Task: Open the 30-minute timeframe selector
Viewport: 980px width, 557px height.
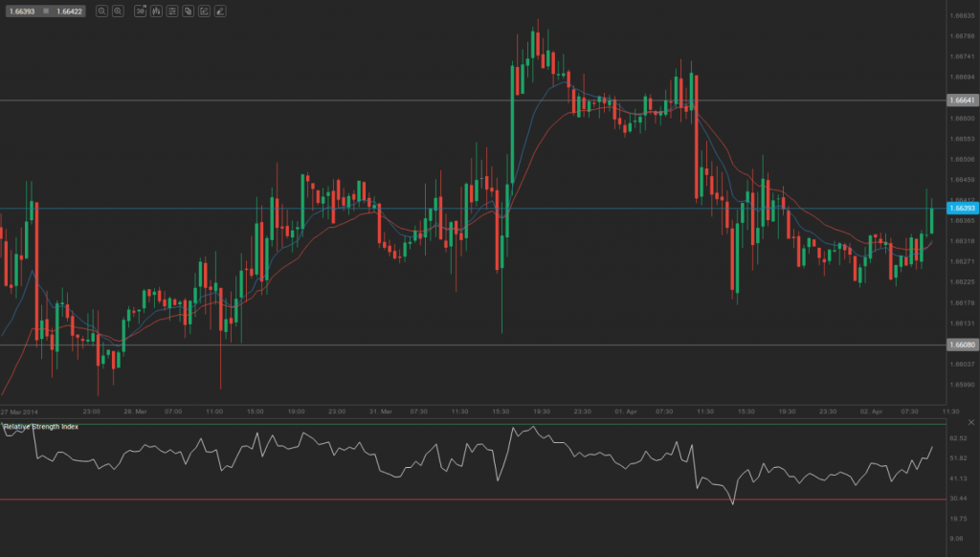Action: (140, 11)
